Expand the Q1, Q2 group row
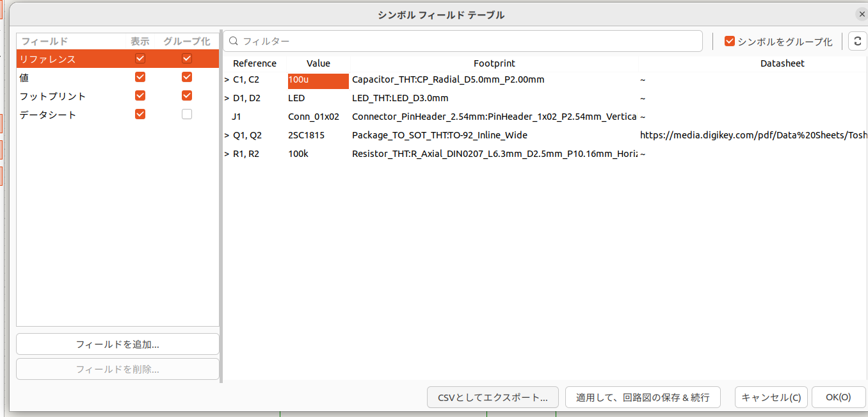 [x=227, y=136]
